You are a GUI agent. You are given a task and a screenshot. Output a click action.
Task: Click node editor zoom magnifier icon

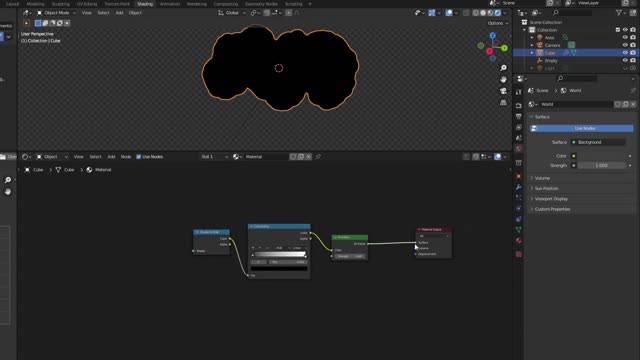coord(8,180)
